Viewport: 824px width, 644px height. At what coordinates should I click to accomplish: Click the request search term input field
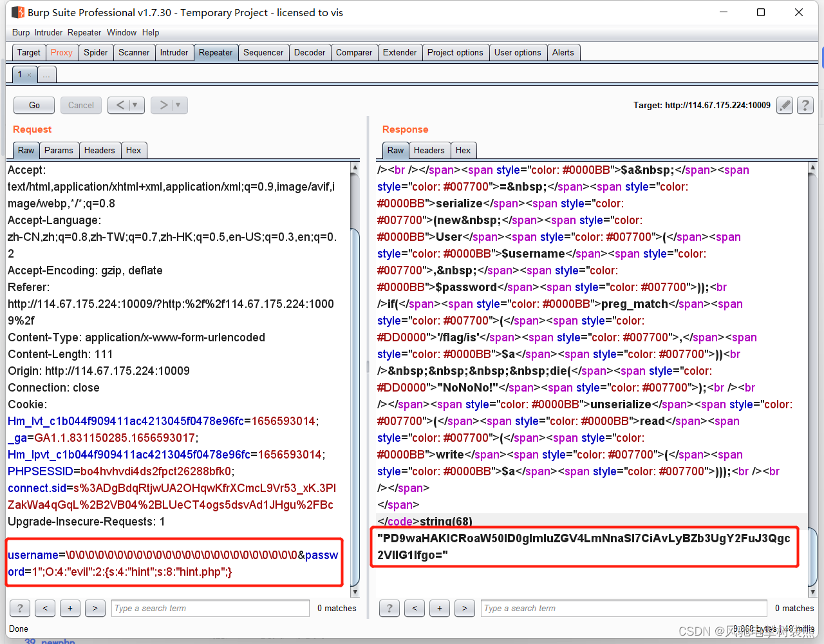click(209, 608)
